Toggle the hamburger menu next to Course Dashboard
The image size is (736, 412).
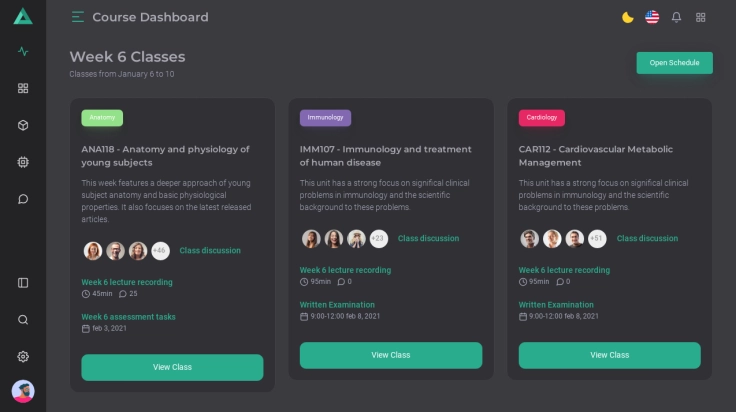click(x=78, y=17)
